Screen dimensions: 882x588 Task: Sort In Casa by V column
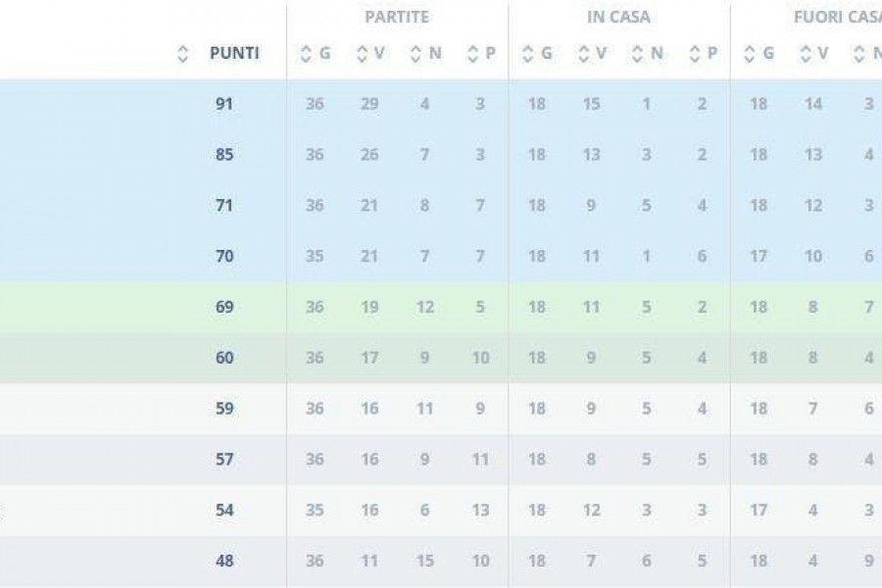point(592,54)
